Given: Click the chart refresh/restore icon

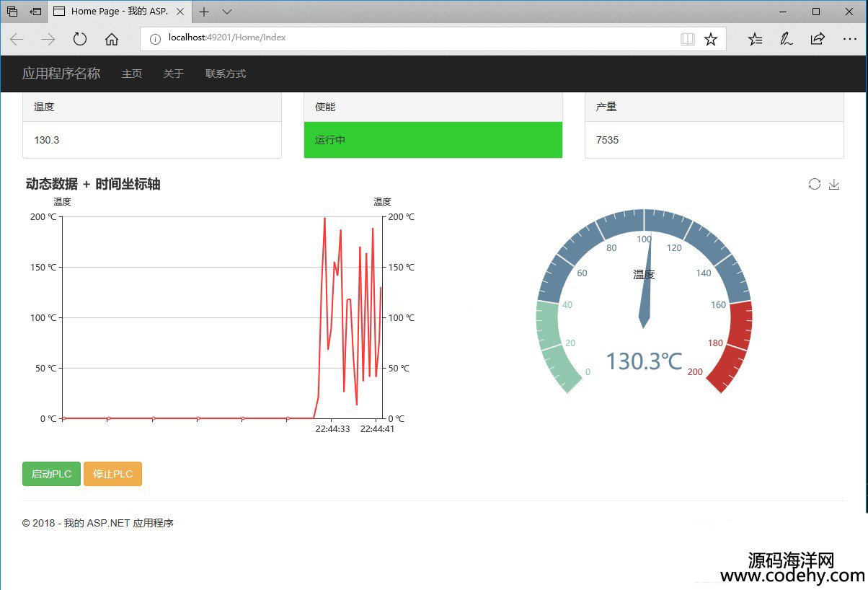Looking at the screenshot, I should [x=814, y=184].
